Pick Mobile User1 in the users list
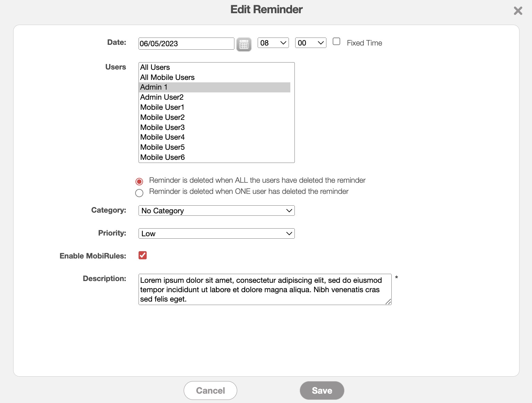Screen dimensions: 532x403 pyautogui.click(x=162, y=107)
